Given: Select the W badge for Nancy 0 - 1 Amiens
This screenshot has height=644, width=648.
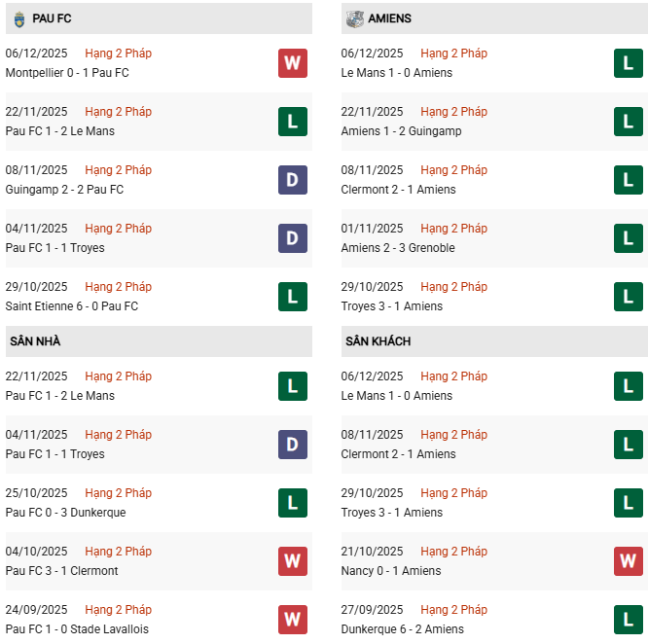Looking at the screenshot, I should click(x=629, y=561).
